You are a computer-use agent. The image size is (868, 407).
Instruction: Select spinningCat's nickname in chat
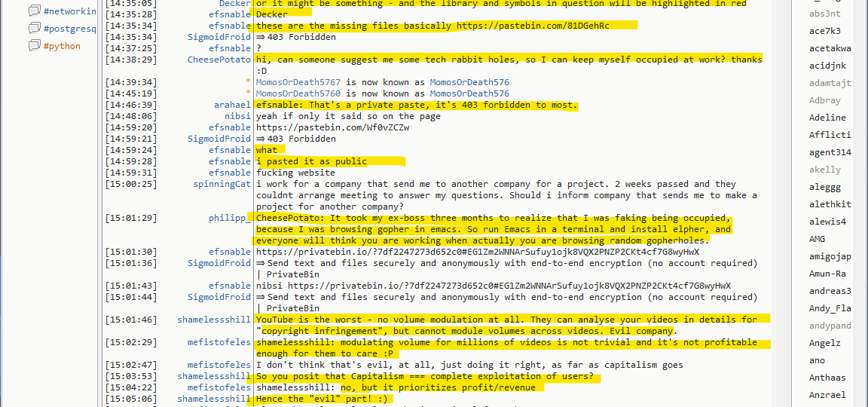pos(222,184)
